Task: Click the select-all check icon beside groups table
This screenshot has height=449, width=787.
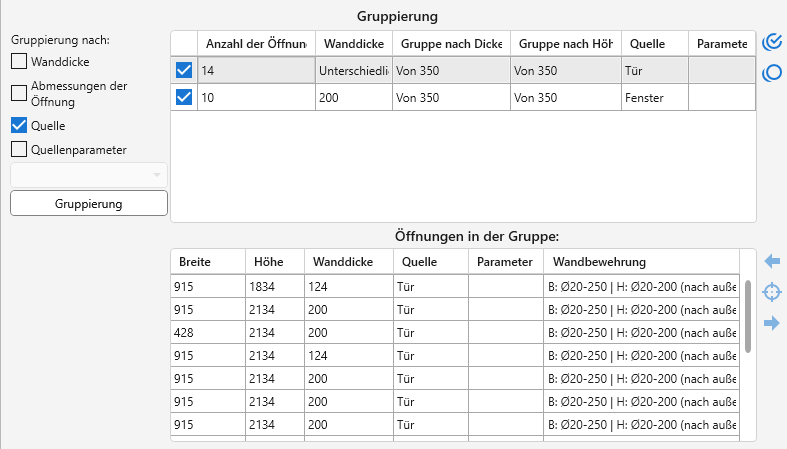Action: (772, 42)
